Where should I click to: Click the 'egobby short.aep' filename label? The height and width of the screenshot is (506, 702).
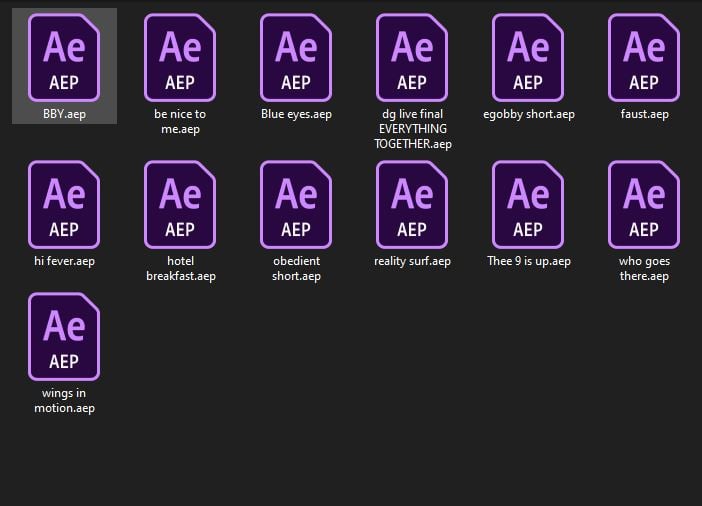529,114
